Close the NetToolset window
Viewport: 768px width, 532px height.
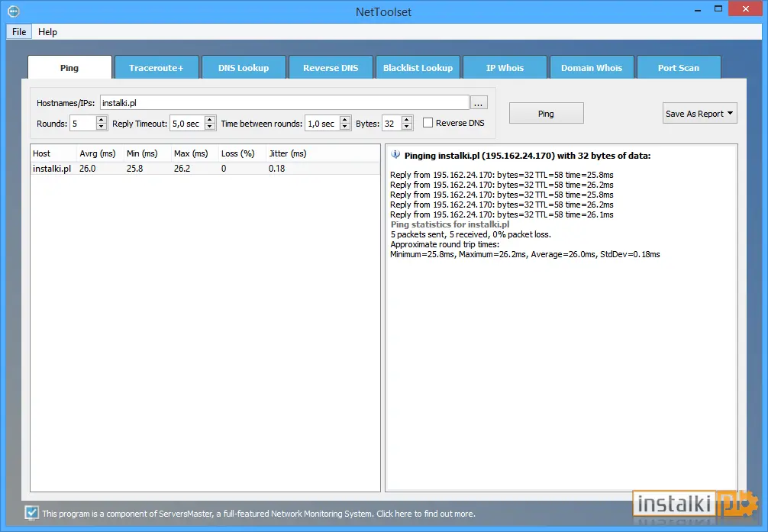pyautogui.click(x=745, y=9)
